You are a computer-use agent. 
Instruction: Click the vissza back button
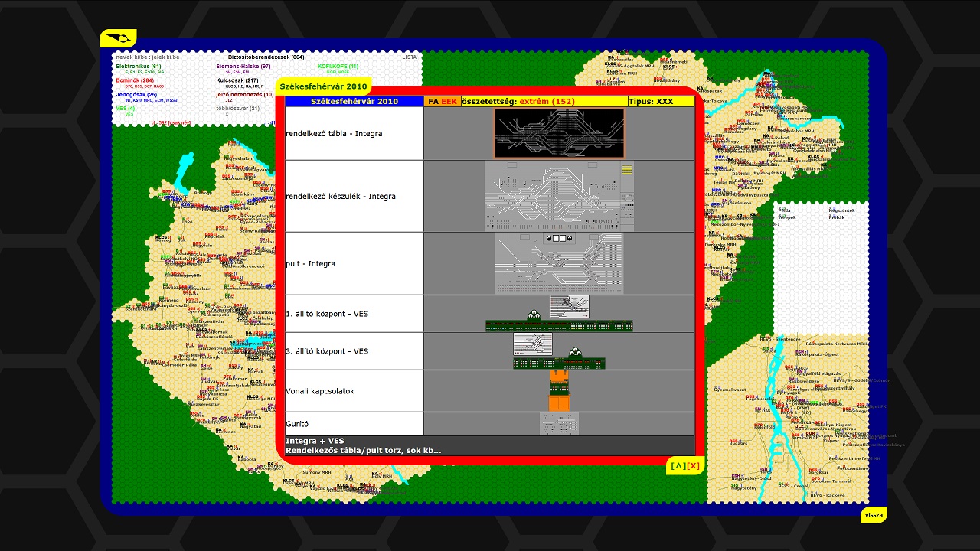[874, 515]
